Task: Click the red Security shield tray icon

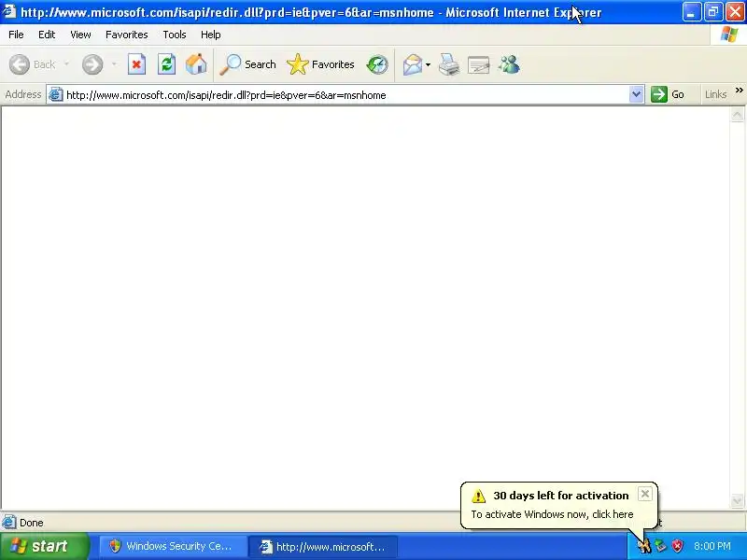Action: [677, 546]
